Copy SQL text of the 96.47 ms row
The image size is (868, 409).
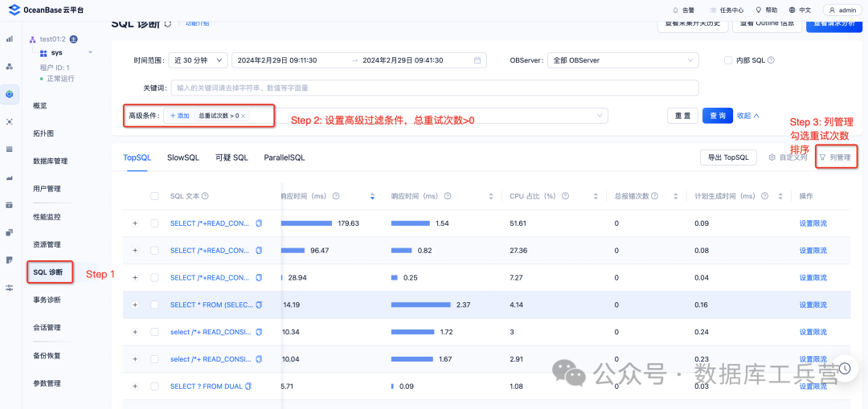coord(259,250)
